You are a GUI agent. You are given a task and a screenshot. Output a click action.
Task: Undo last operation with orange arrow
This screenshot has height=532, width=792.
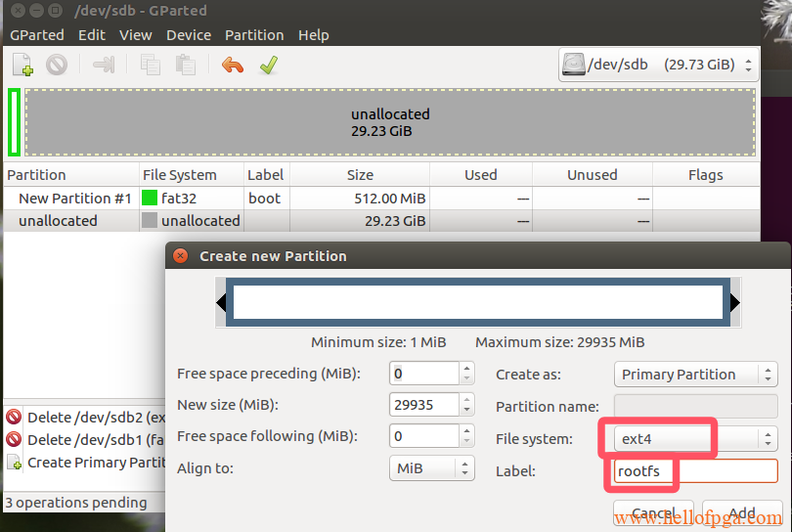pos(233,65)
